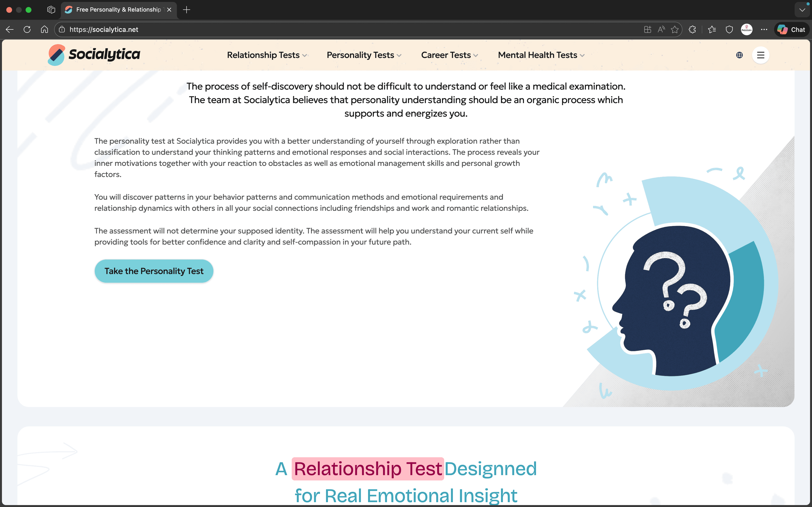Viewport: 812px width, 507px height.
Task: Open the language globe selector
Action: tap(739, 55)
